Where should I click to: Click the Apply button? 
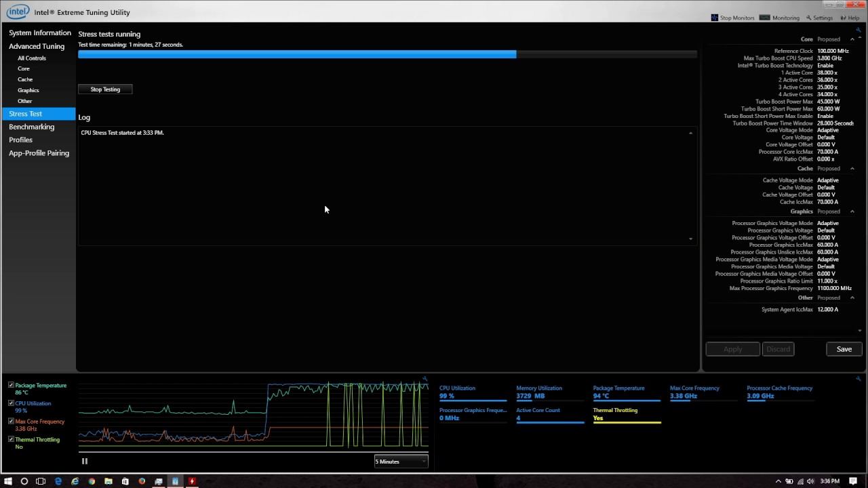[733, 349]
